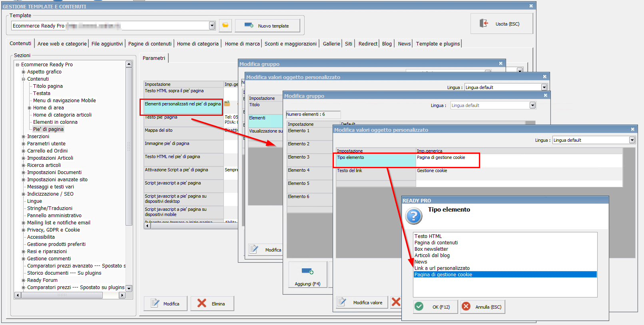Switch to the Pagine di contenuti tab
This screenshot has height=325, width=644.
150,44
